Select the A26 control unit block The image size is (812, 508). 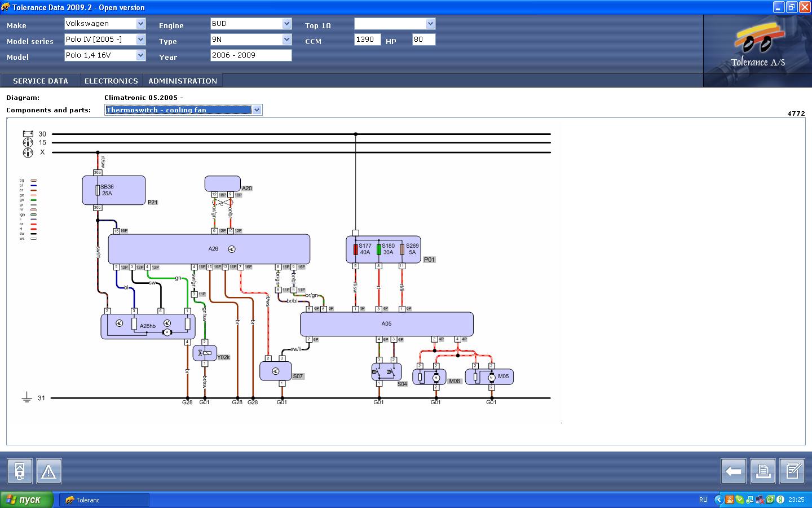point(209,249)
